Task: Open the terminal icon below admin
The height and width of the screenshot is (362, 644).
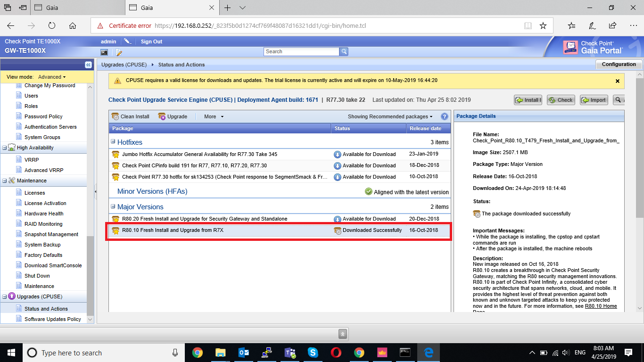Action: pyautogui.click(x=104, y=52)
